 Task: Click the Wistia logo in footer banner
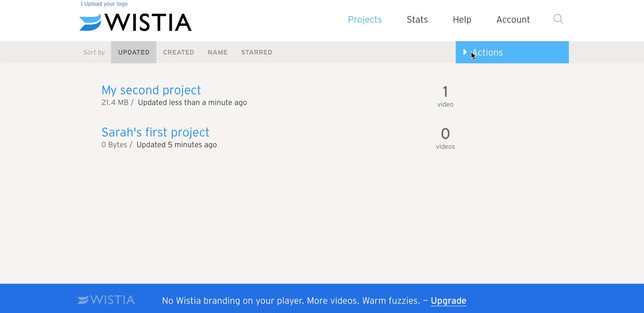point(106,300)
